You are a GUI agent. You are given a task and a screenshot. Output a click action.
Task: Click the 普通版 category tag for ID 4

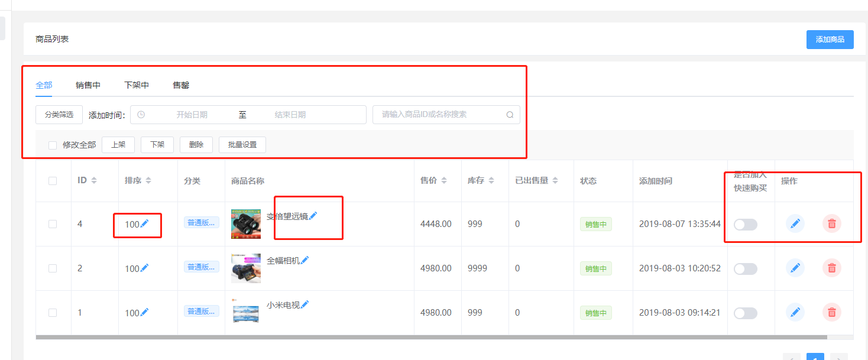202,223
